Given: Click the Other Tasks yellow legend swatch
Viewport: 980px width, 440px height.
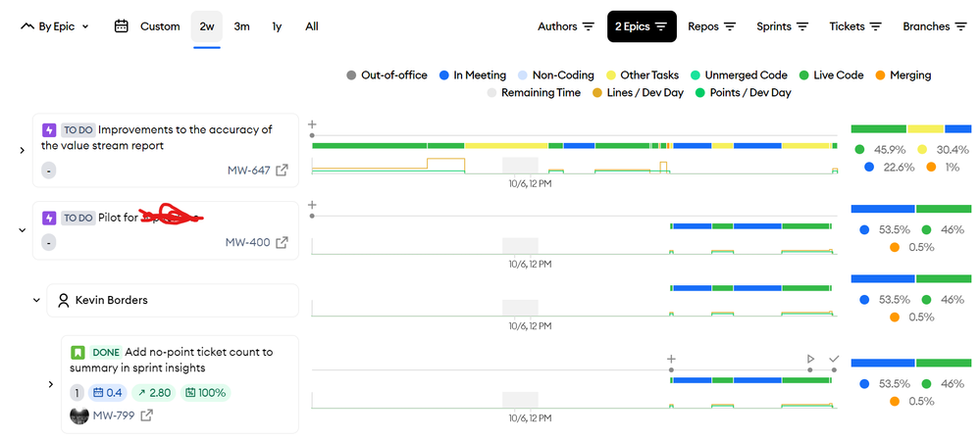Looking at the screenshot, I should tap(611, 75).
